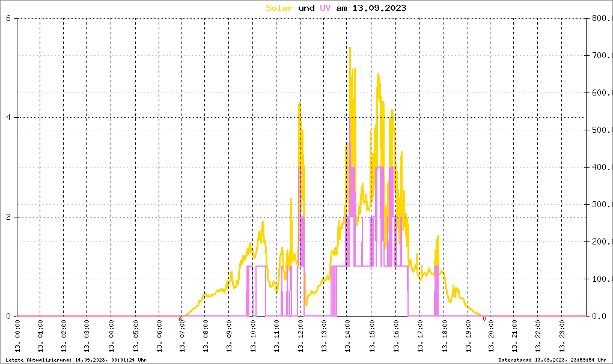Click x-axis time label '13. 20:00'
This screenshot has width=613, height=364.
[491, 336]
